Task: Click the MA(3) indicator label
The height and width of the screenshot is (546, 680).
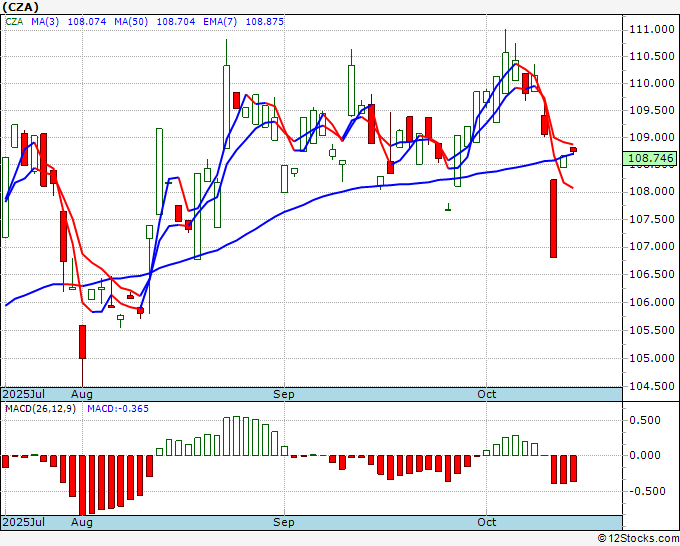Action: tap(45, 21)
